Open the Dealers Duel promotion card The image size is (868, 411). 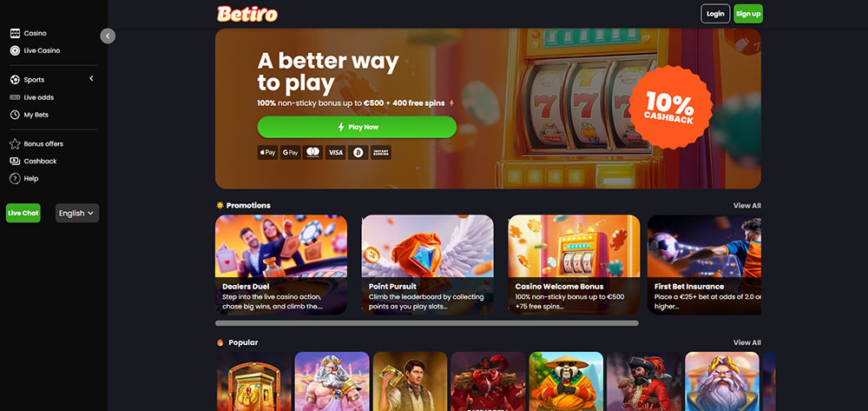coord(281,265)
